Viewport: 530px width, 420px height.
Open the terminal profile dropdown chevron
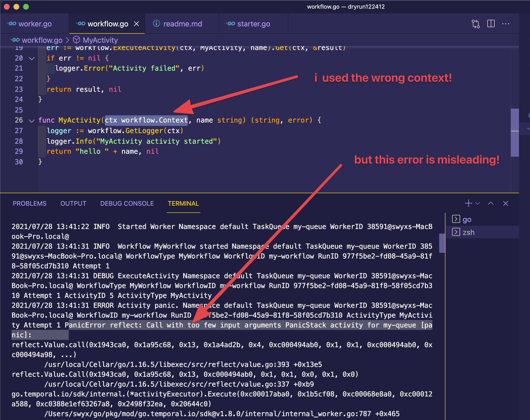478,203
